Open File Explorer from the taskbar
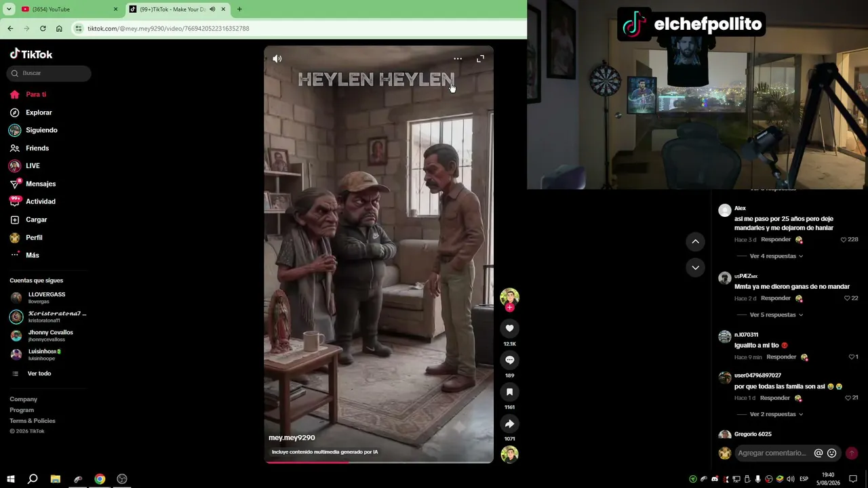 tap(56, 479)
